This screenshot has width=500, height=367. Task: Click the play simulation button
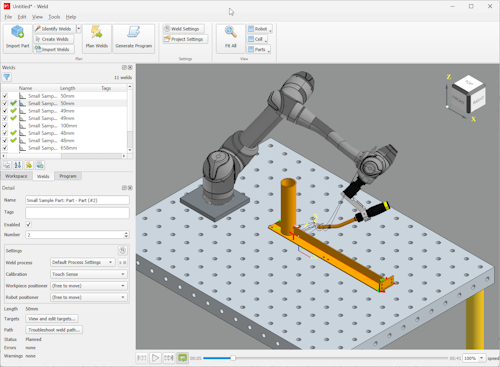coord(155,358)
